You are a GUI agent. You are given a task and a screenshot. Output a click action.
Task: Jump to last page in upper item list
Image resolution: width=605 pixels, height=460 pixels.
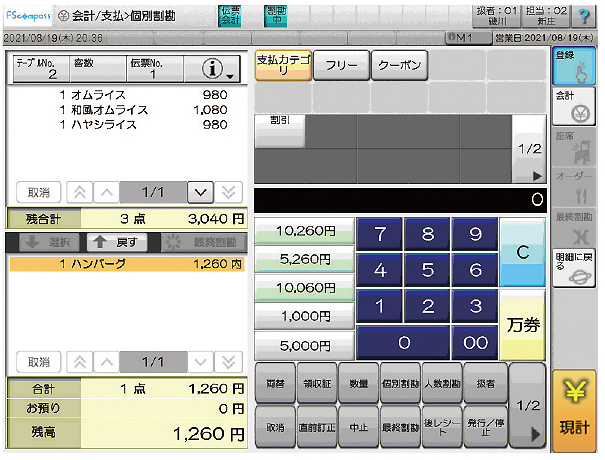tap(228, 192)
